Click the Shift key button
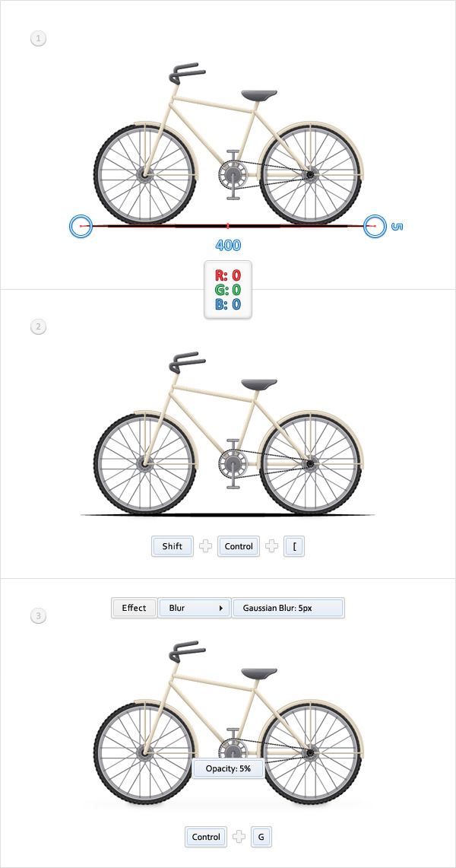 (173, 546)
